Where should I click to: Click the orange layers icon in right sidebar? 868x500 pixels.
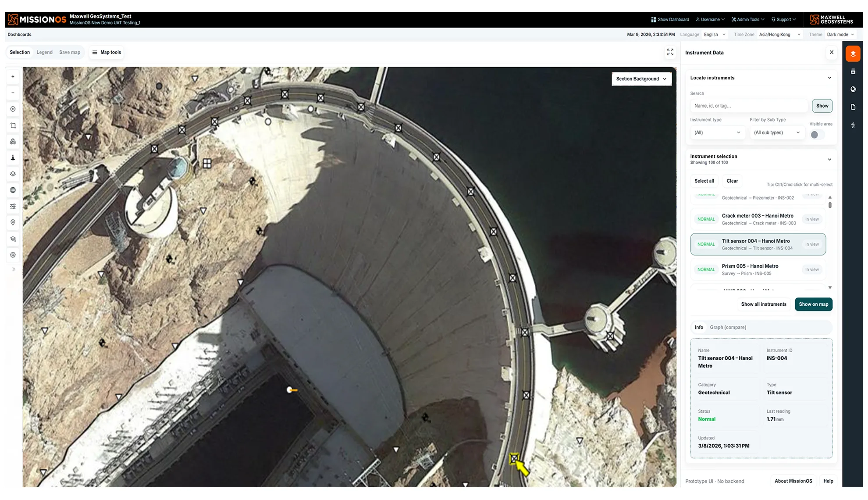click(x=853, y=54)
